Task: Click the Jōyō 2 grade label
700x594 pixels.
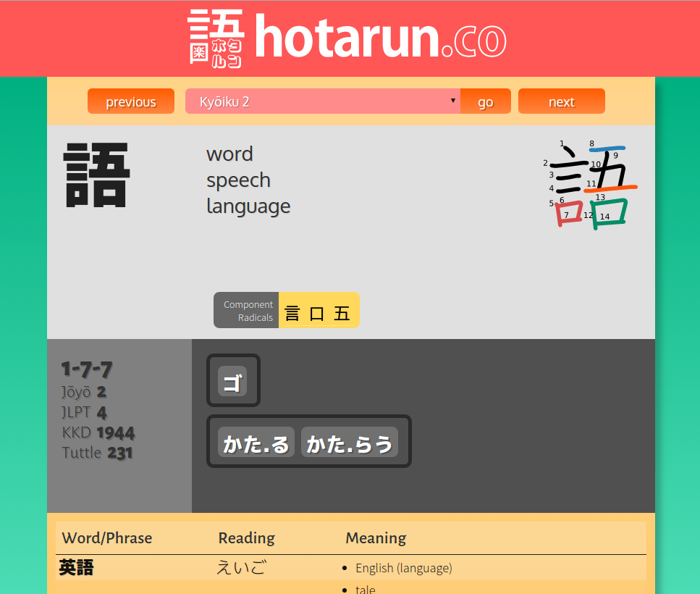Action: 84,392
